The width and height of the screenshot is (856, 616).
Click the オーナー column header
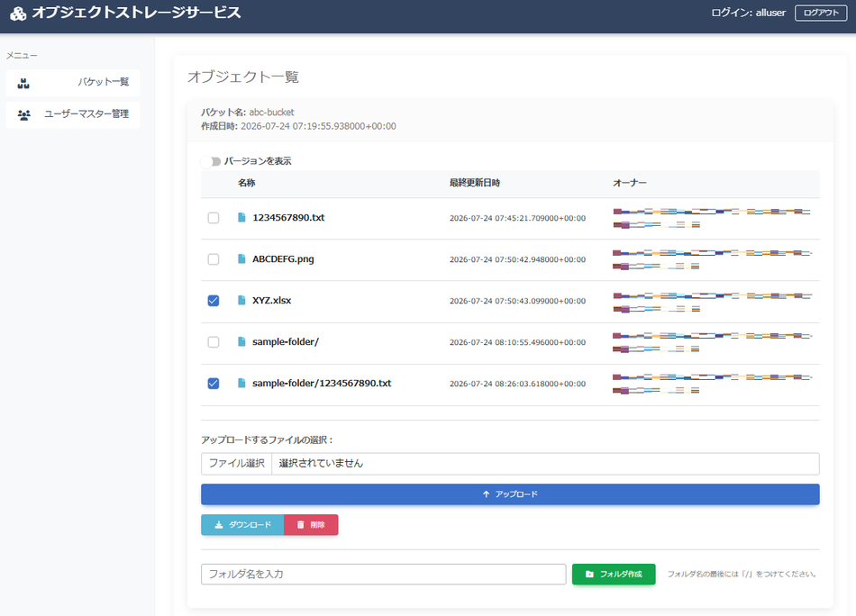tap(630, 183)
